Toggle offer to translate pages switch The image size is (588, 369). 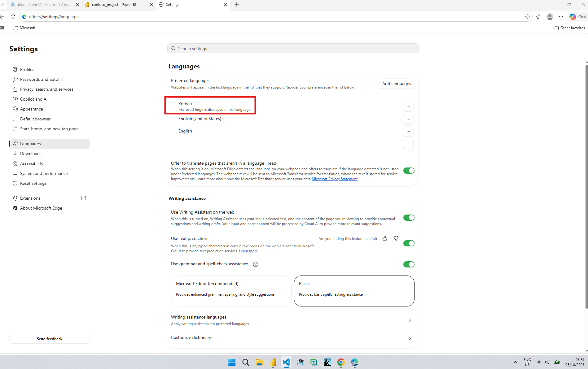tap(409, 171)
